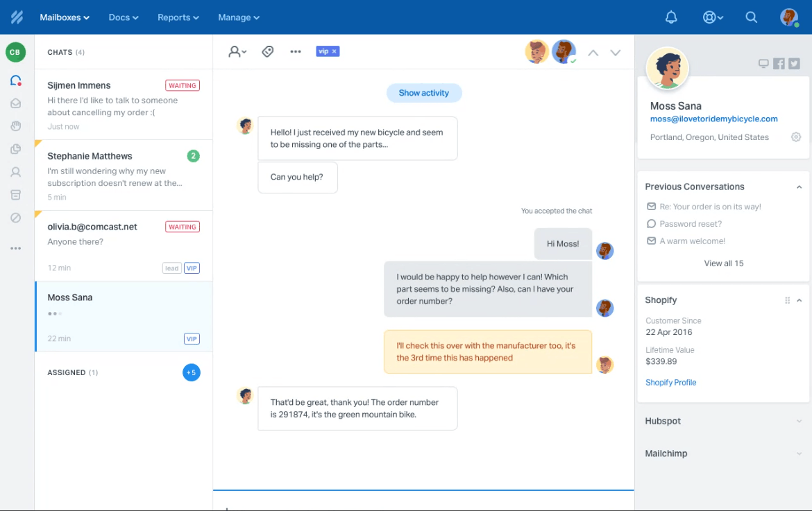Click the yellow internal note message
This screenshot has height=511, width=812.
coord(488,352)
